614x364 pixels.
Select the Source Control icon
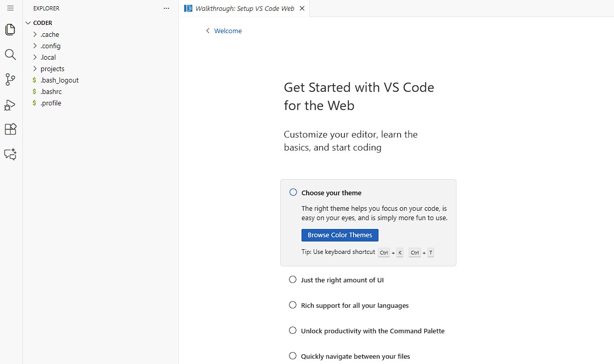tap(10, 79)
